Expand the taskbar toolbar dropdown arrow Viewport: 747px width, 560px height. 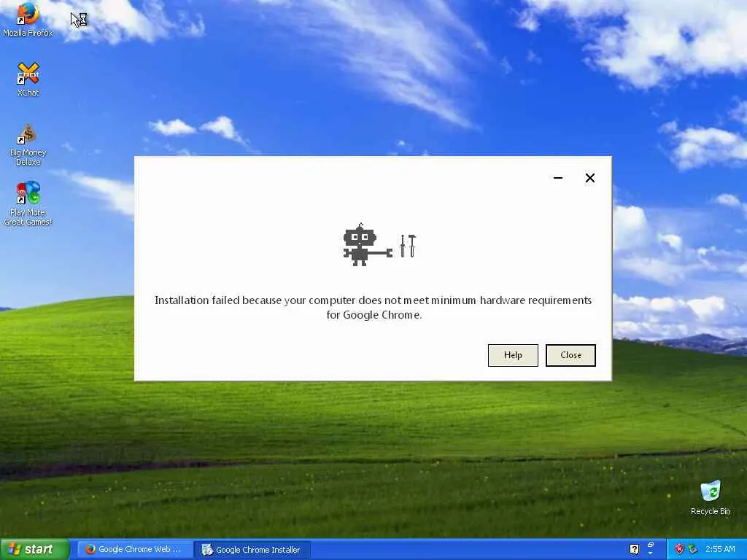tap(650, 553)
